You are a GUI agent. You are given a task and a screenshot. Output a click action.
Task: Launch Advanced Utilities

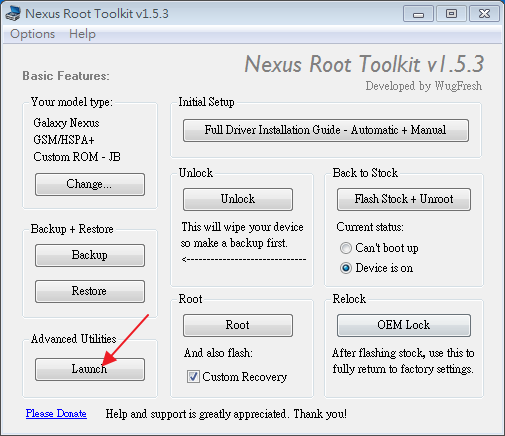click(x=90, y=369)
